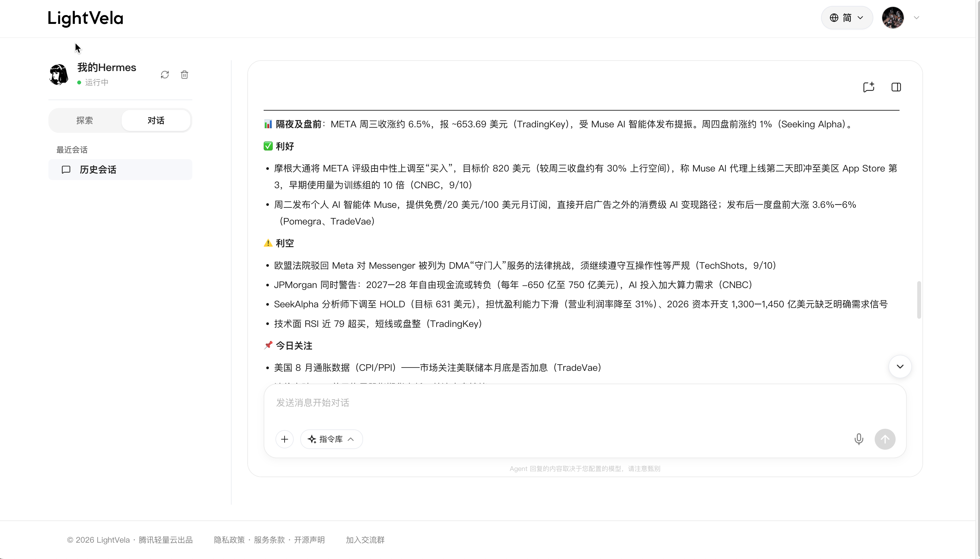Jump to latest message with the down-arrow button
The width and height of the screenshot is (980, 559).
(x=900, y=366)
